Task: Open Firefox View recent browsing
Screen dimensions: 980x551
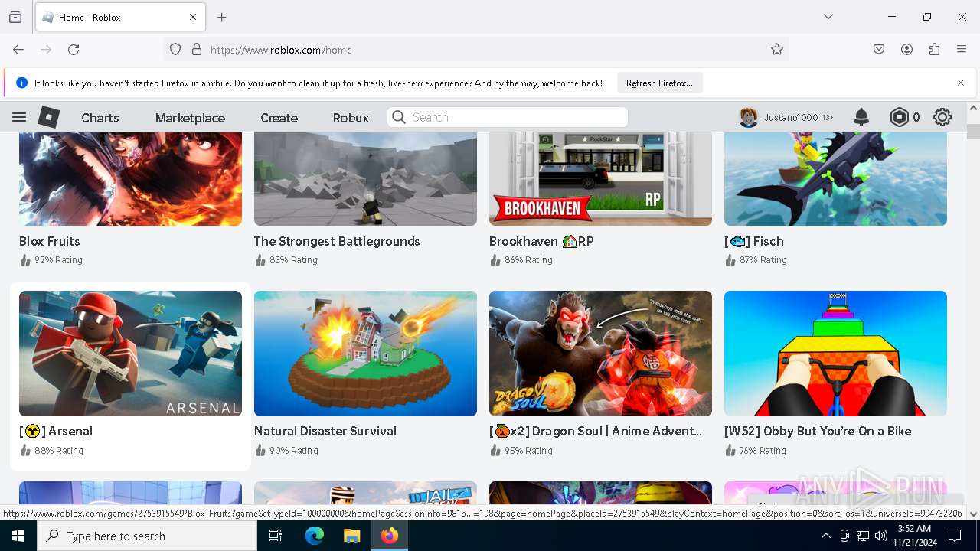Action: [x=15, y=17]
